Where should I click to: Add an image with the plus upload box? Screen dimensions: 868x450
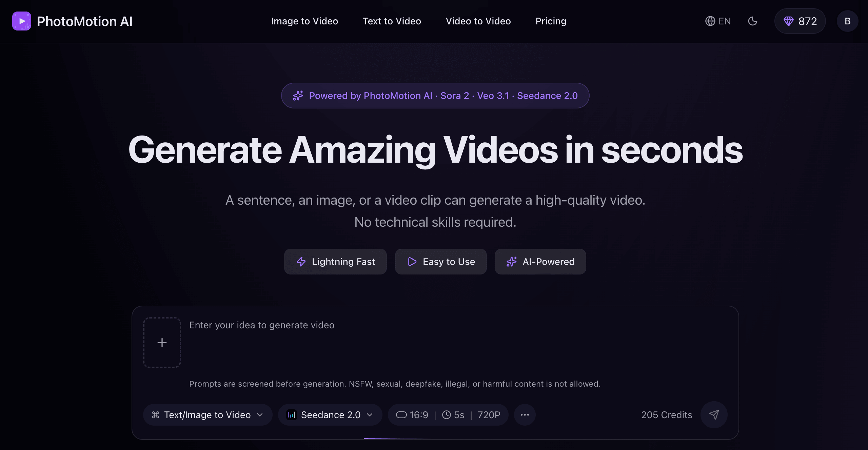pos(162,343)
